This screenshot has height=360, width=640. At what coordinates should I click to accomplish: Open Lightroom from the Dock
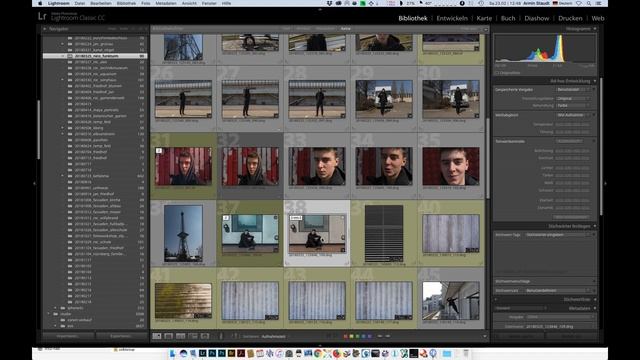tap(203, 353)
